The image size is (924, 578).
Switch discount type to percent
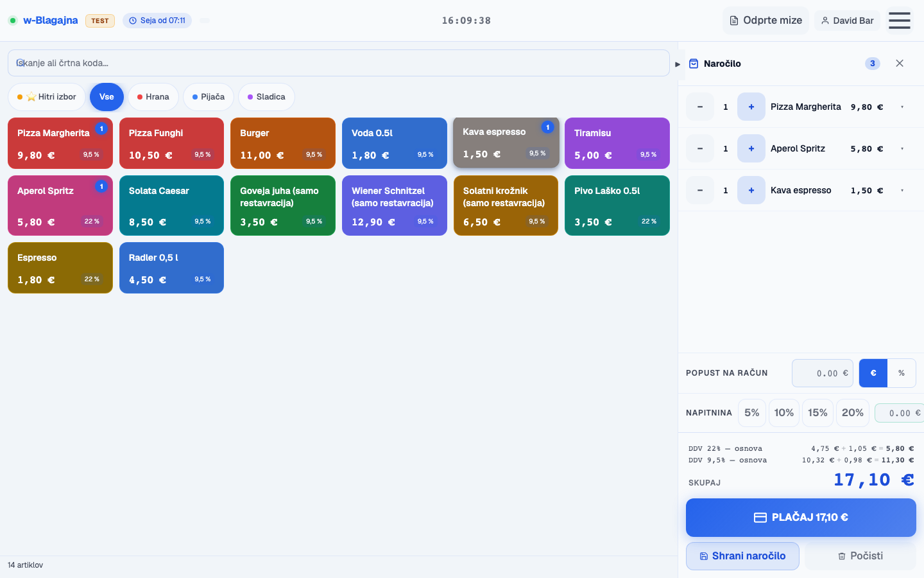coord(902,373)
